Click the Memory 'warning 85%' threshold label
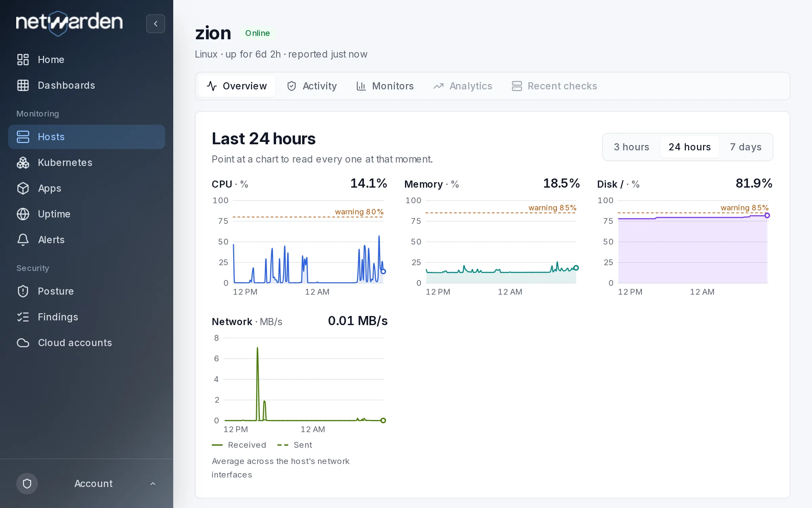This screenshot has height=508, width=812. (552, 208)
